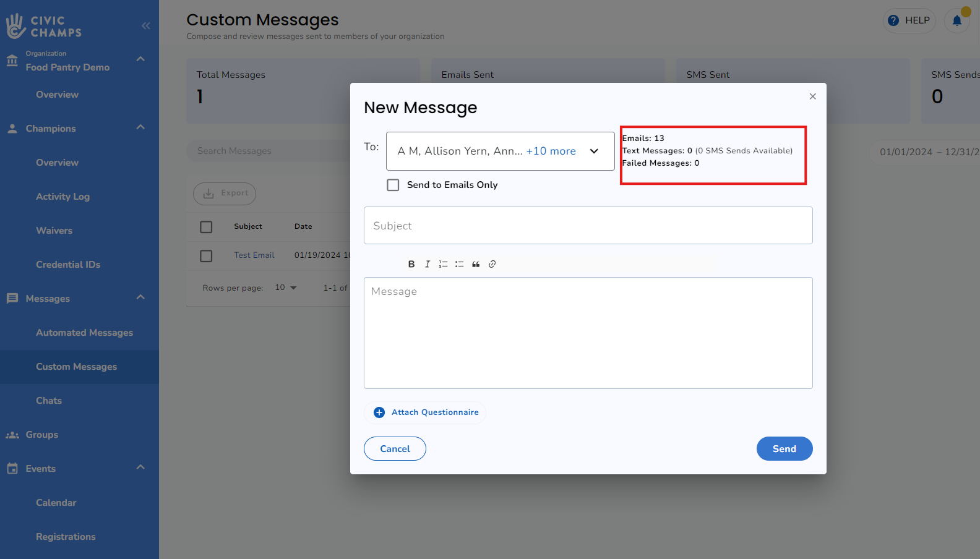Check the Test Email row checkbox

coord(206,256)
